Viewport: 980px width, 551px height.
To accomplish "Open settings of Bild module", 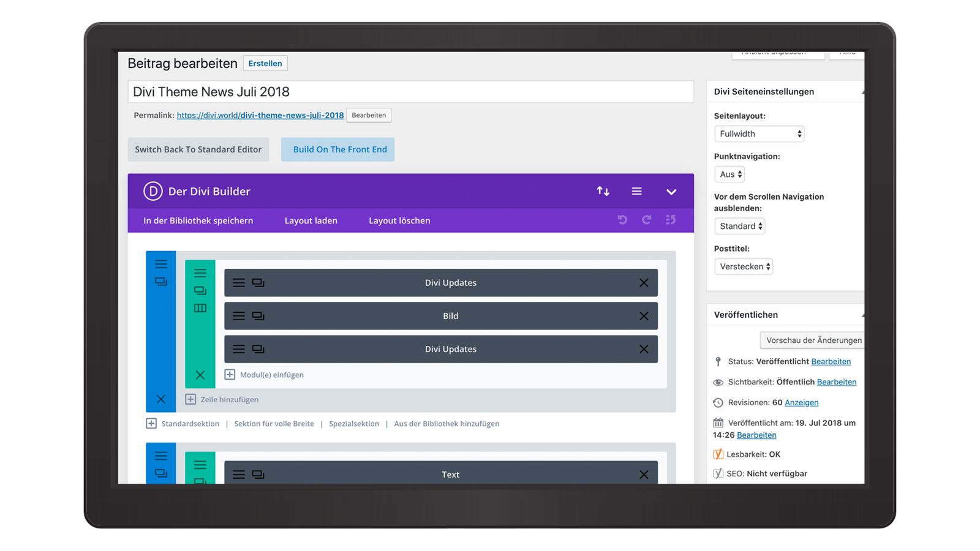I will tap(239, 316).
